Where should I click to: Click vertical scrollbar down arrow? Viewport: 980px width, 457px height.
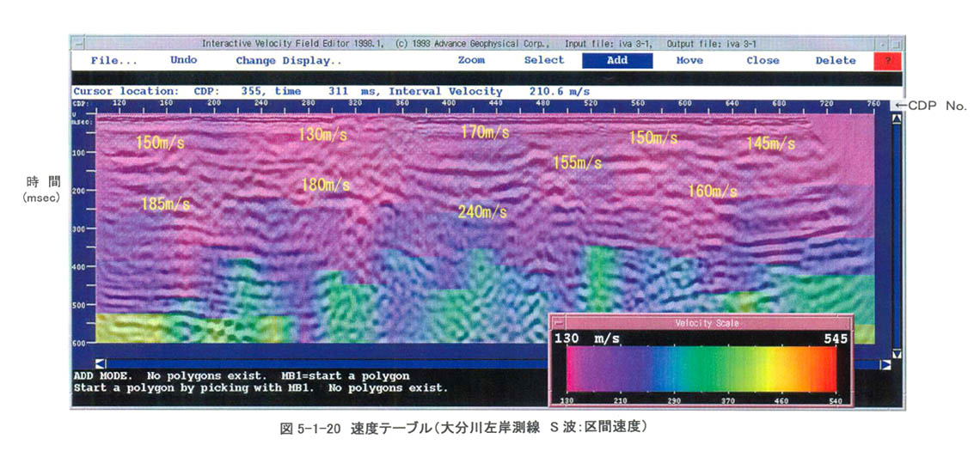[x=897, y=354]
